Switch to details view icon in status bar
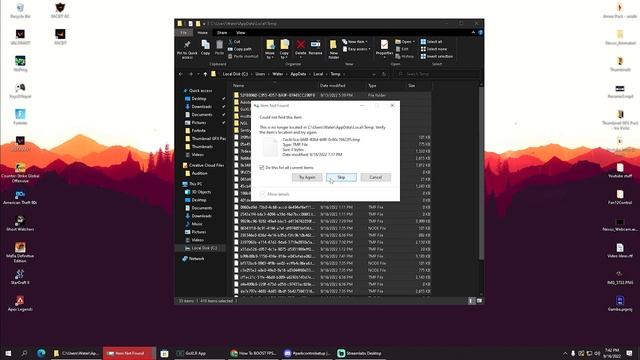Viewport: 640px width, 360px height. pos(471,301)
